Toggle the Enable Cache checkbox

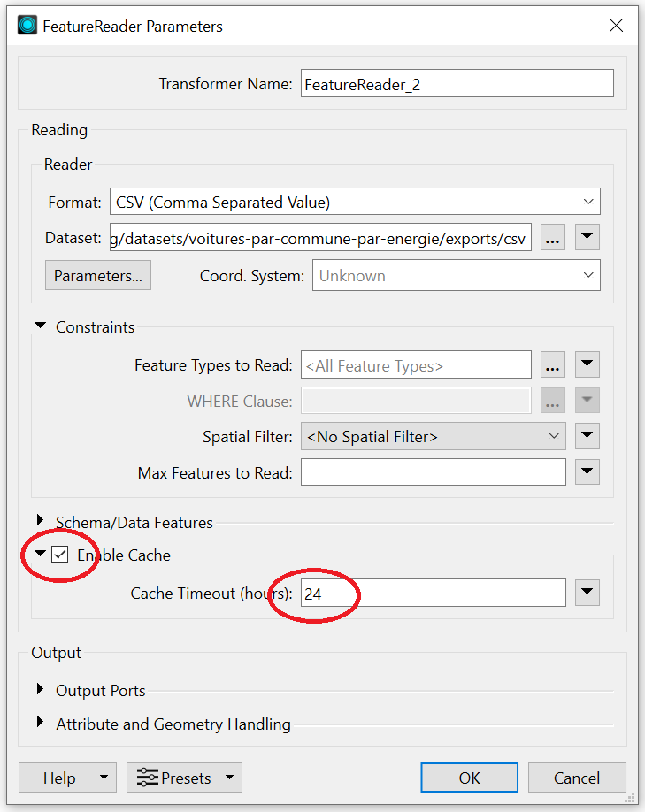(x=60, y=555)
